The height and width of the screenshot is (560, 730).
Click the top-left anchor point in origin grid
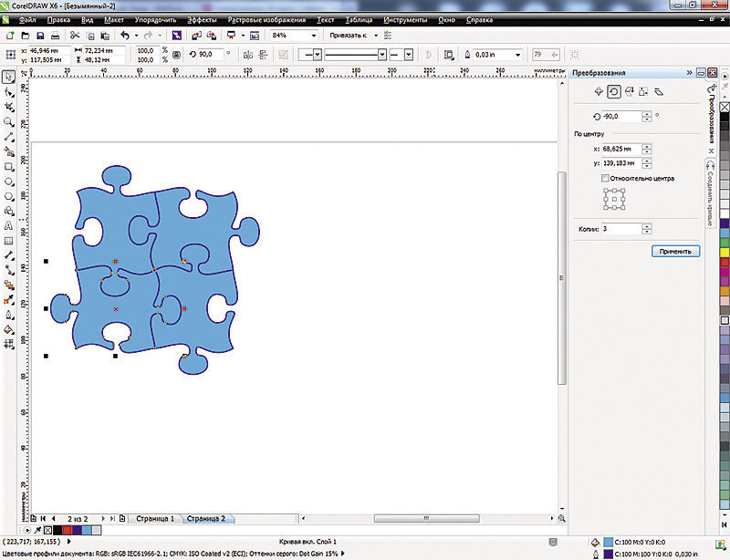point(605,191)
